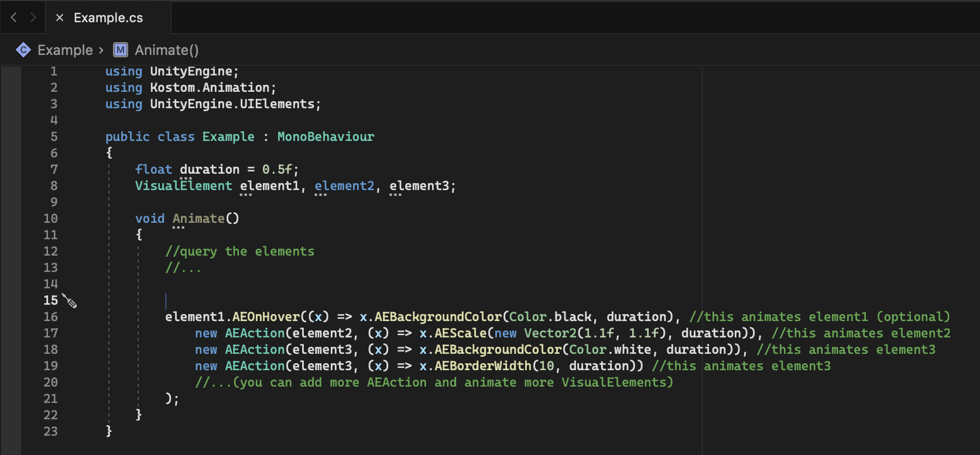Place cursor on MonoBehaviour base class
Screen dimensions: 980x455
coord(325,136)
